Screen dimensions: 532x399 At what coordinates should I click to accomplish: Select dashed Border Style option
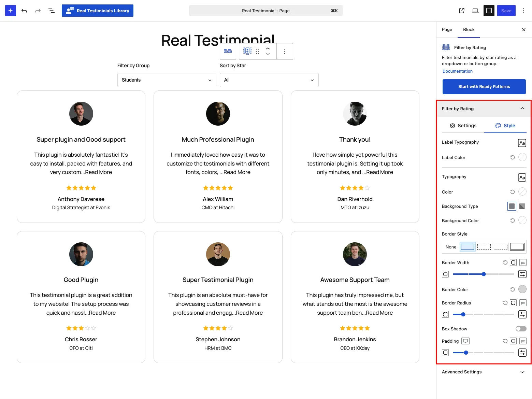click(x=484, y=247)
